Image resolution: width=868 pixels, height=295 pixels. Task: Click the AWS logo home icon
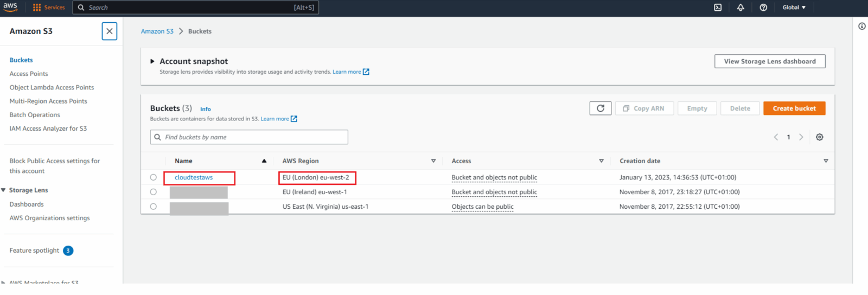coord(10,7)
